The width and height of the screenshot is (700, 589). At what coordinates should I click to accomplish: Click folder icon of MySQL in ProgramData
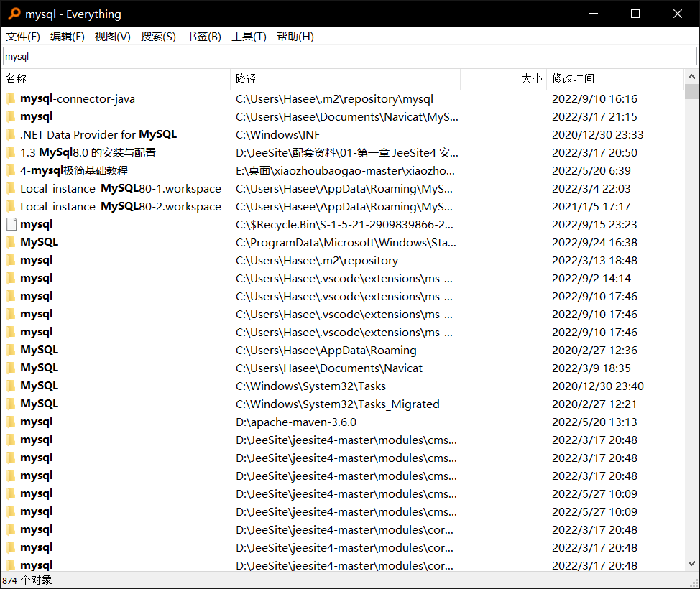click(11, 242)
